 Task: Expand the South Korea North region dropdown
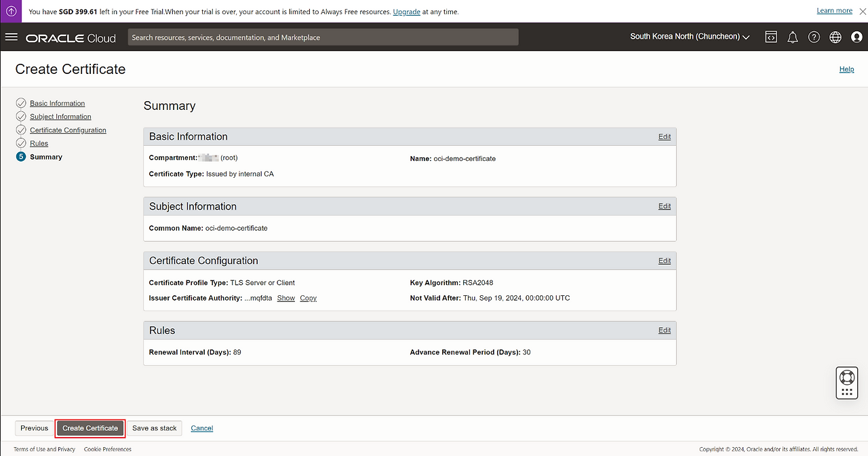pos(690,37)
